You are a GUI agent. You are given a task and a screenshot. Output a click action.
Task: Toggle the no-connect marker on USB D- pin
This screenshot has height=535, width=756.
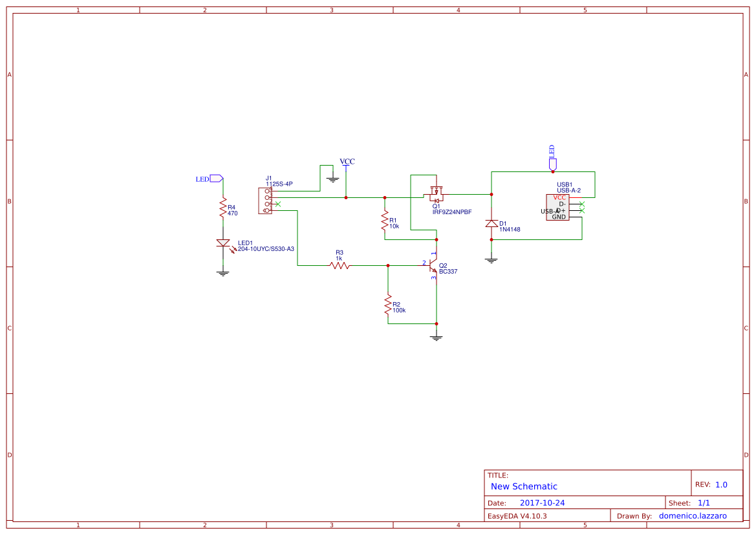[x=582, y=204]
